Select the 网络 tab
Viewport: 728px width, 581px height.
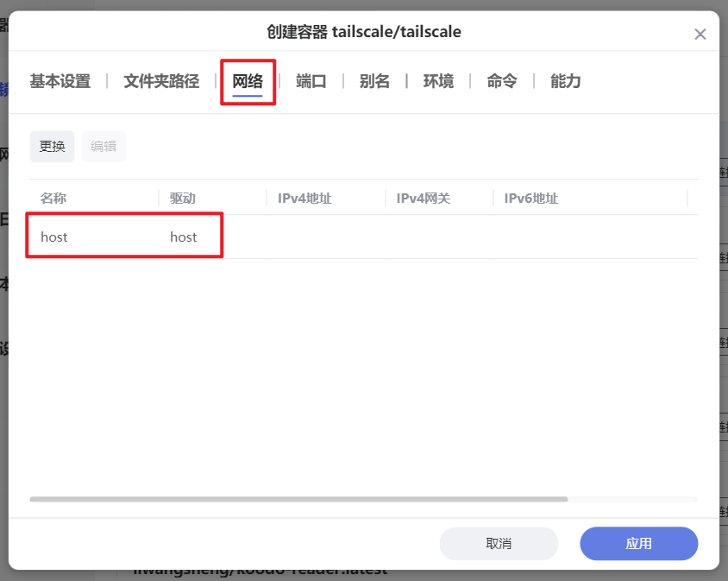click(248, 81)
